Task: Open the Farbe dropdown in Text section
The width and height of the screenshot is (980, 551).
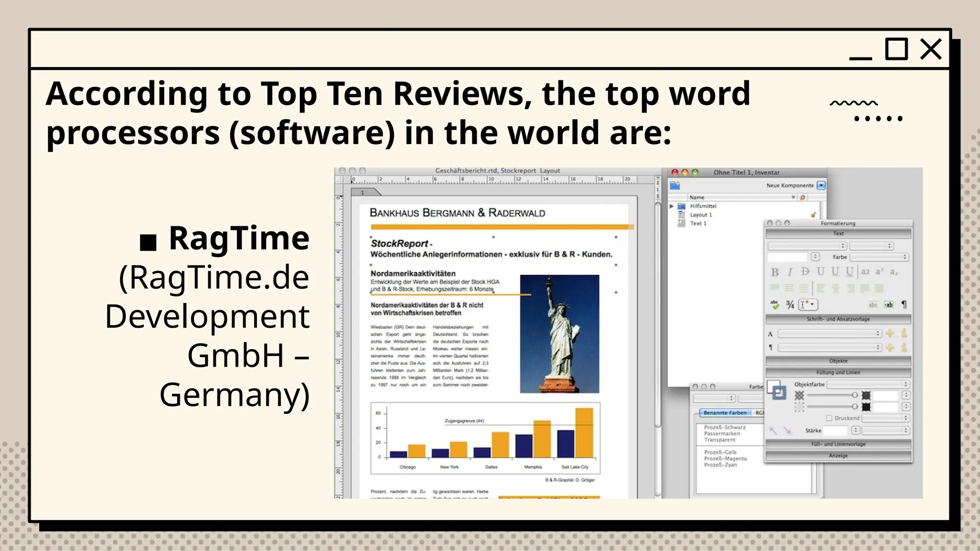Action: point(879,257)
